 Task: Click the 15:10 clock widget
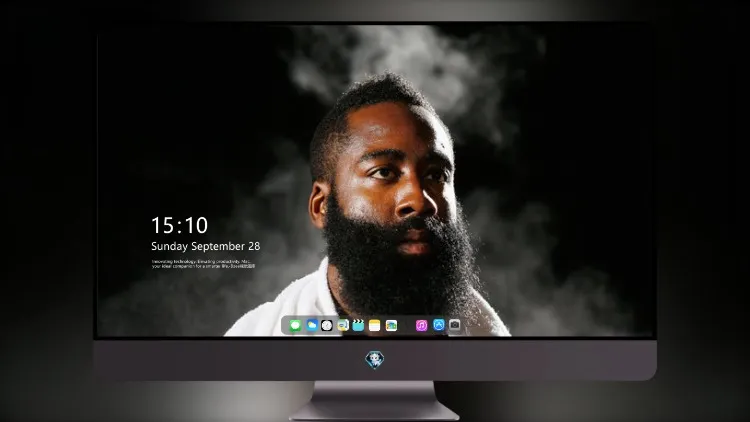click(x=179, y=225)
